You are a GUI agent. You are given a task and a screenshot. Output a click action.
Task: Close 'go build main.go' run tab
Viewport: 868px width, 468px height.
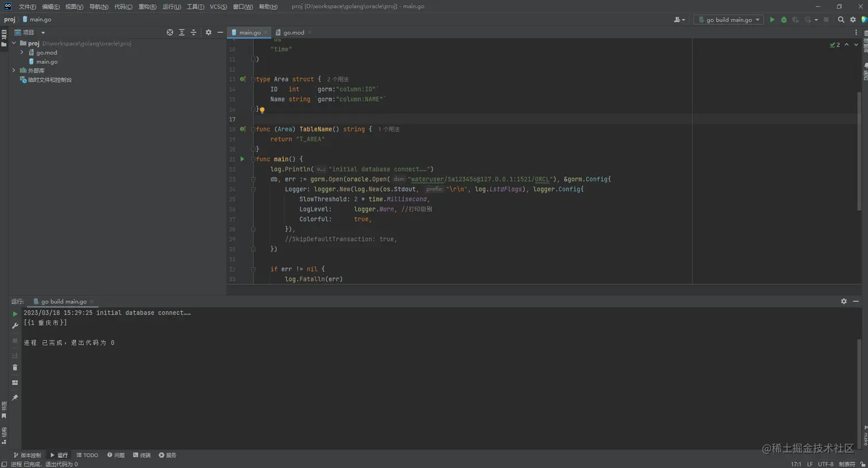coord(92,301)
